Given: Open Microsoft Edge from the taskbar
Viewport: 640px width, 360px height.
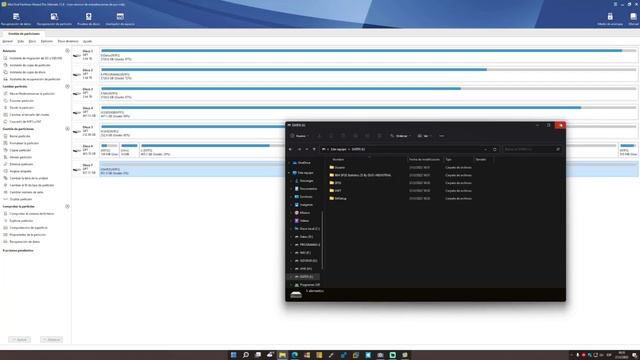Looking at the screenshot, I should coord(295,355).
